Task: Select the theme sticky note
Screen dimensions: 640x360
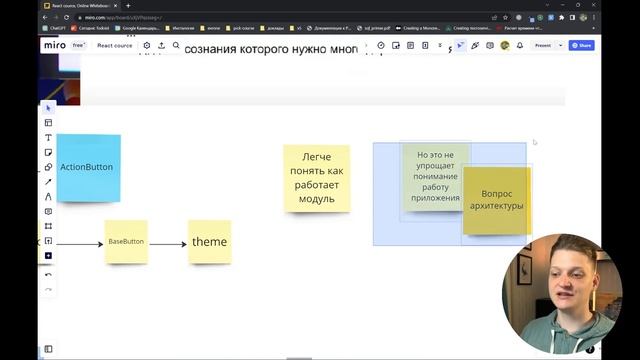Action: pyautogui.click(x=209, y=242)
